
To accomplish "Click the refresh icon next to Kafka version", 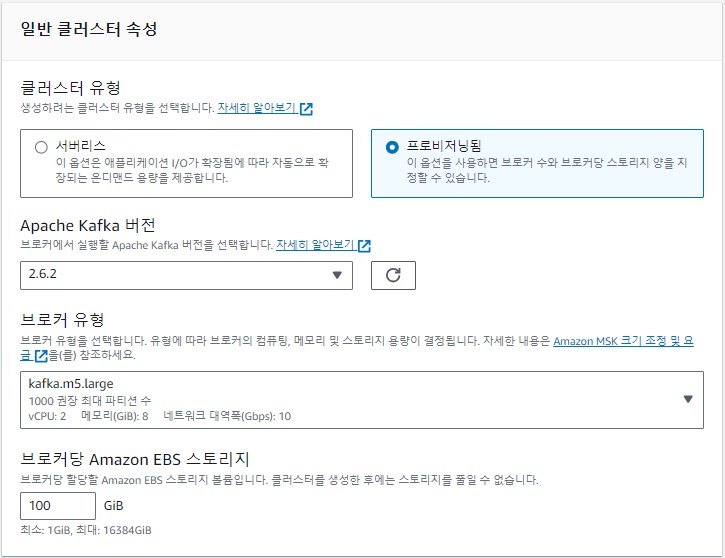I will click(393, 275).
